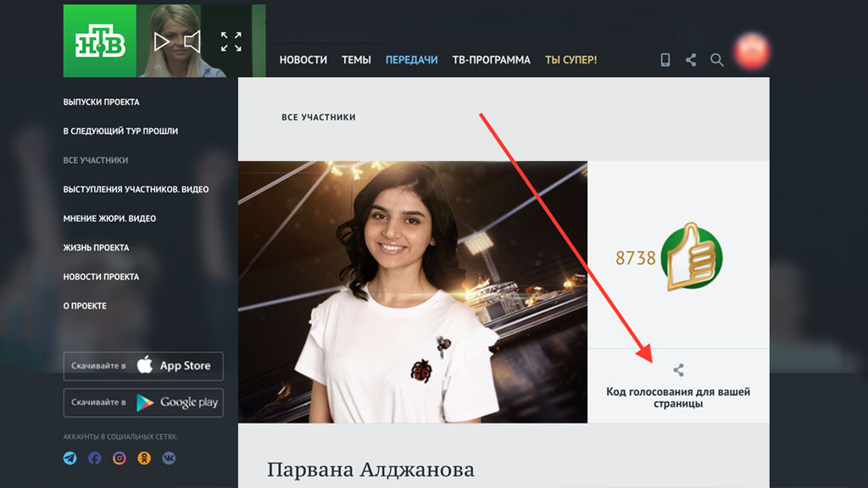Viewport: 868px width, 488px height.
Task: Download from the App Store button
Action: [x=143, y=366]
